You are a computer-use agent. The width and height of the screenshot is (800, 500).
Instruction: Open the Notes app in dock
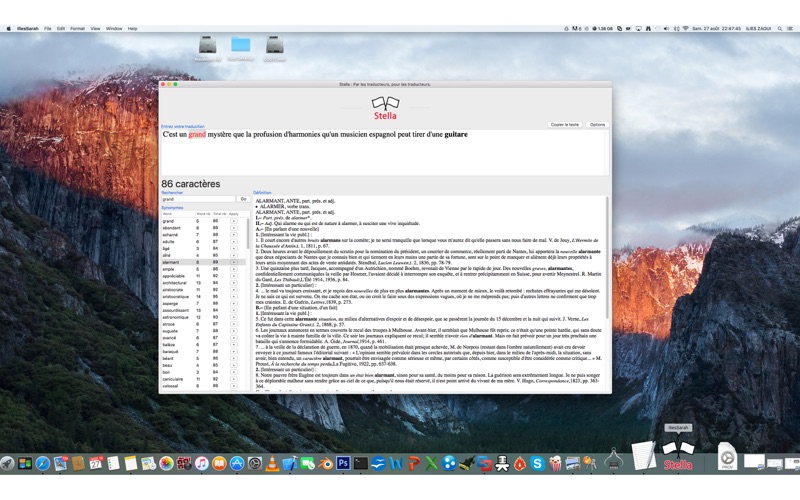coord(131,463)
